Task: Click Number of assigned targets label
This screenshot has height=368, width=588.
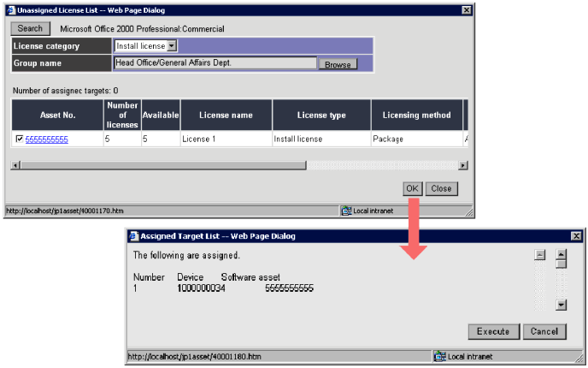Action: coord(65,91)
